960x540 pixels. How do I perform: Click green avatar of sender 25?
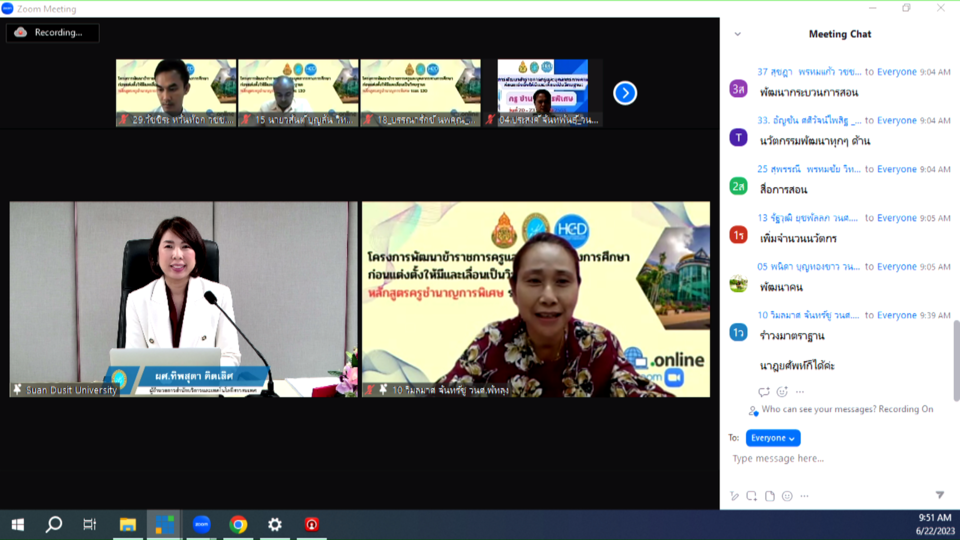(738, 186)
